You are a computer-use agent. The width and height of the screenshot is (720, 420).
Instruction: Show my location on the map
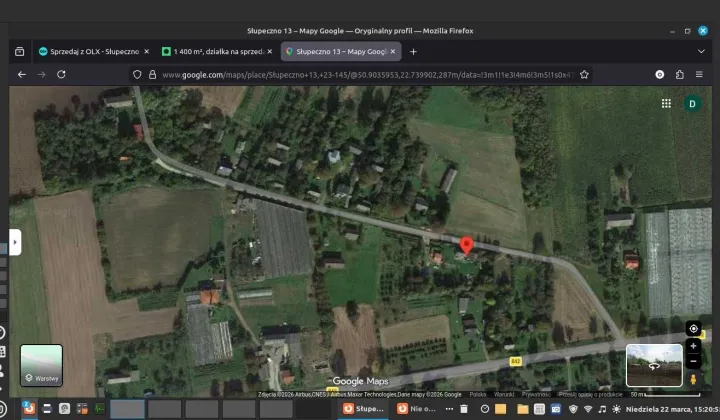pos(693,329)
